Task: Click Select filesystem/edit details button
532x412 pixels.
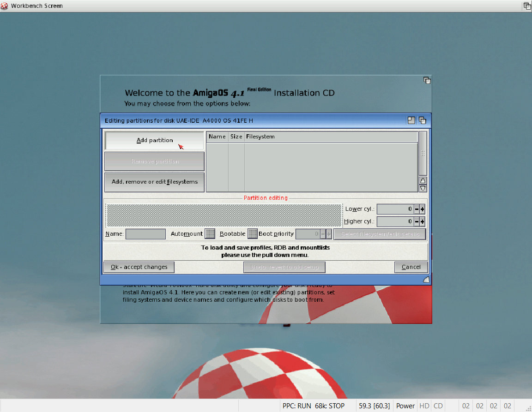Action: [380, 234]
